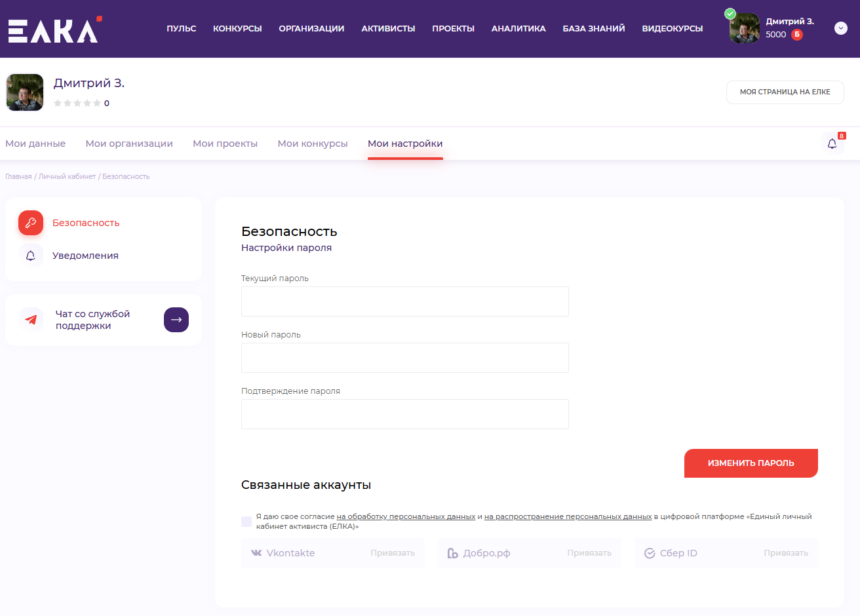Click the paper plane support chat icon

pyautogui.click(x=31, y=320)
